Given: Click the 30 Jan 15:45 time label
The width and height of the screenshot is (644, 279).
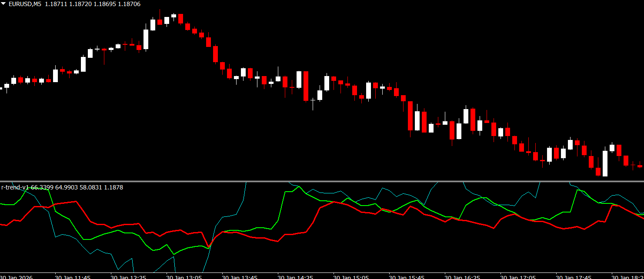Looking at the screenshot, I should (407, 276).
